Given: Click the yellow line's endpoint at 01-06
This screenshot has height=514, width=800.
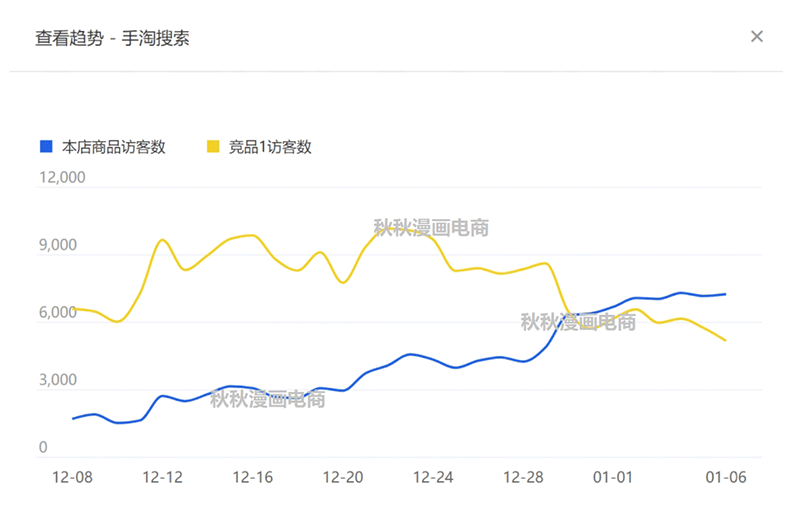Looking at the screenshot, I should (x=725, y=341).
